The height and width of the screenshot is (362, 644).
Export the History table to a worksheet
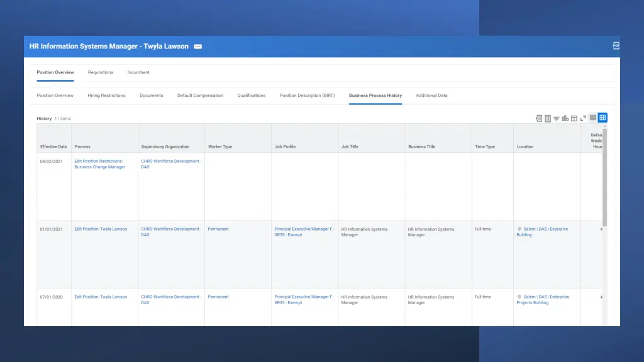click(x=548, y=118)
